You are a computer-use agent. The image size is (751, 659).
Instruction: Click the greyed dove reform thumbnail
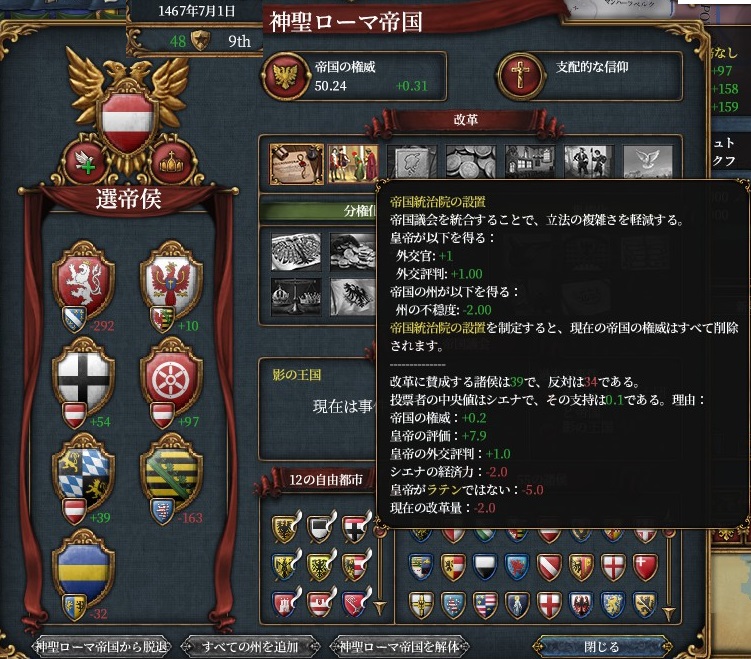[648, 162]
